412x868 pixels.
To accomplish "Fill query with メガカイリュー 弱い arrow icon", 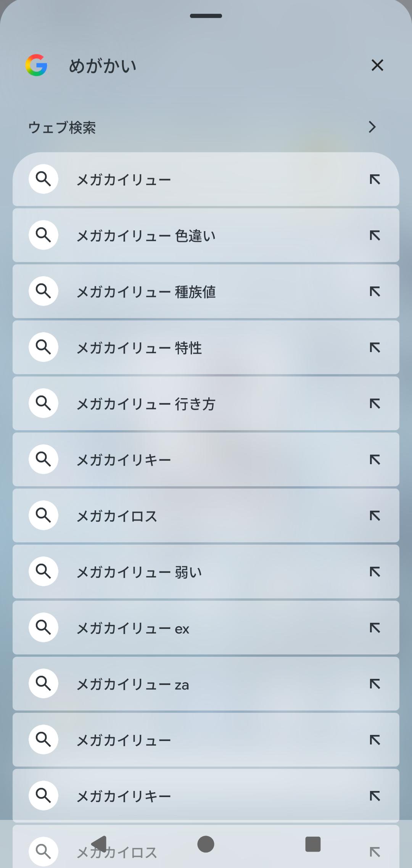I will tap(375, 572).
